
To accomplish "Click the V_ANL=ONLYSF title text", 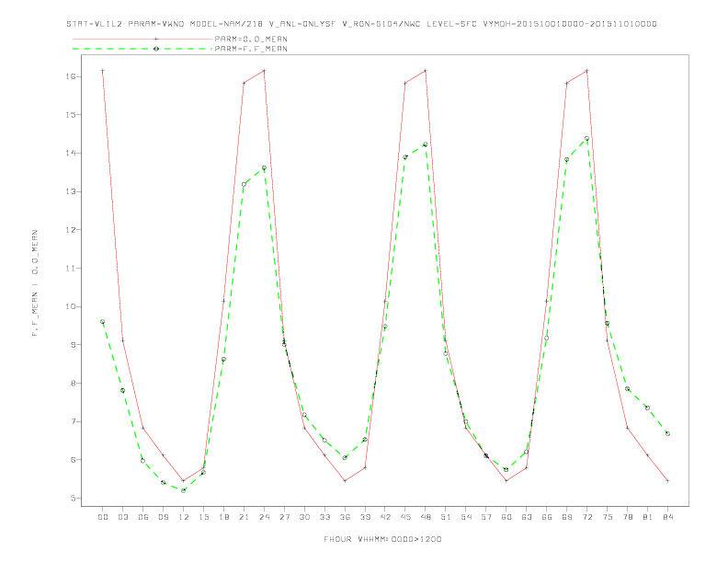I will [x=302, y=24].
